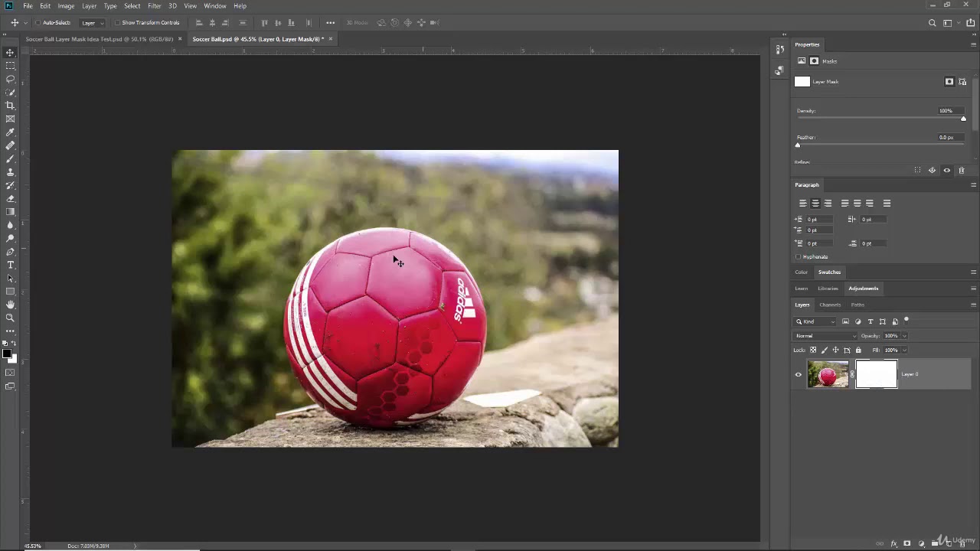This screenshot has height=551, width=980.
Task: Select the Pen tool
Action: pyautogui.click(x=10, y=252)
